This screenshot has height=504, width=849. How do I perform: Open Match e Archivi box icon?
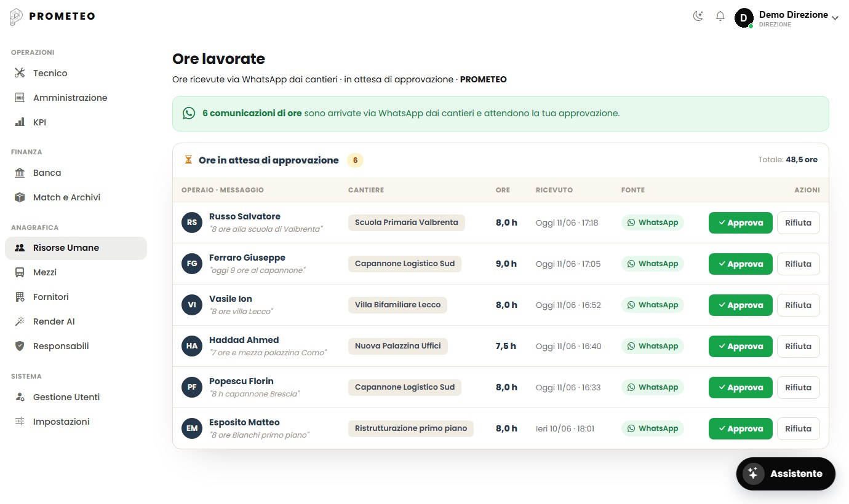(20, 197)
